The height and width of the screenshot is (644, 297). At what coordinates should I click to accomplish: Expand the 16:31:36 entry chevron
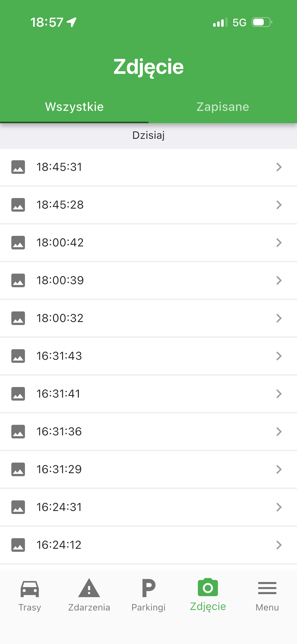click(x=279, y=432)
